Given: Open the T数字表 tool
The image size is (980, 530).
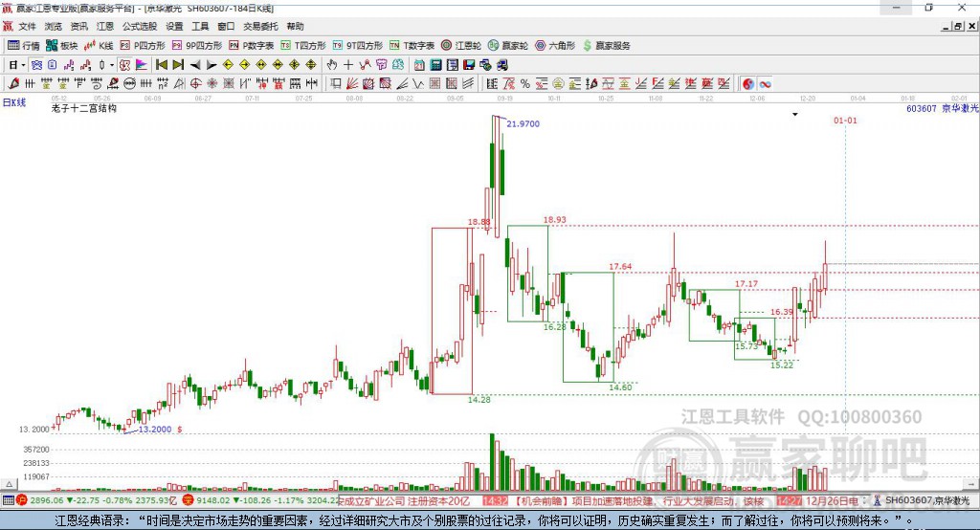Looking at the screenshot, I should point(412,46).
